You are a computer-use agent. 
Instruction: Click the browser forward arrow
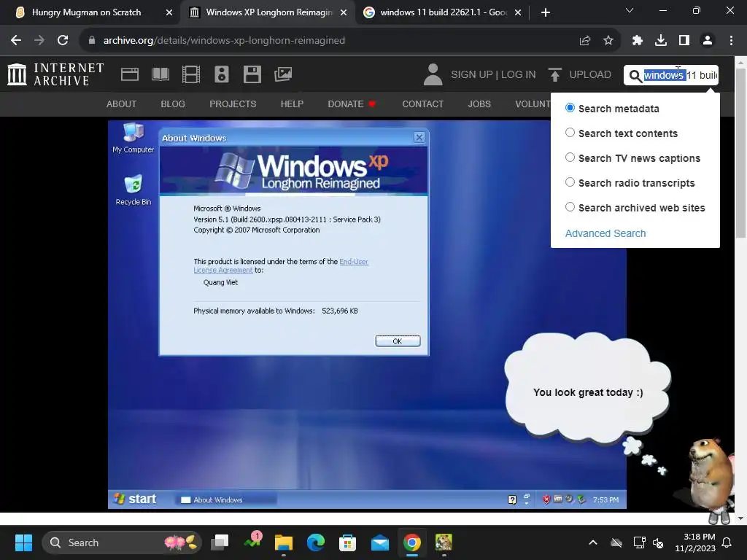coord(39,41)
